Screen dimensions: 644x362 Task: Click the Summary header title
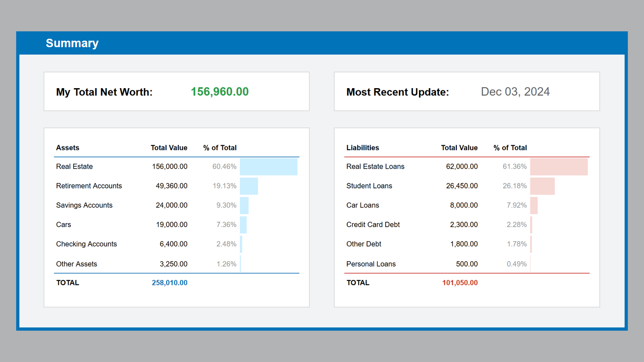point(72,43)
